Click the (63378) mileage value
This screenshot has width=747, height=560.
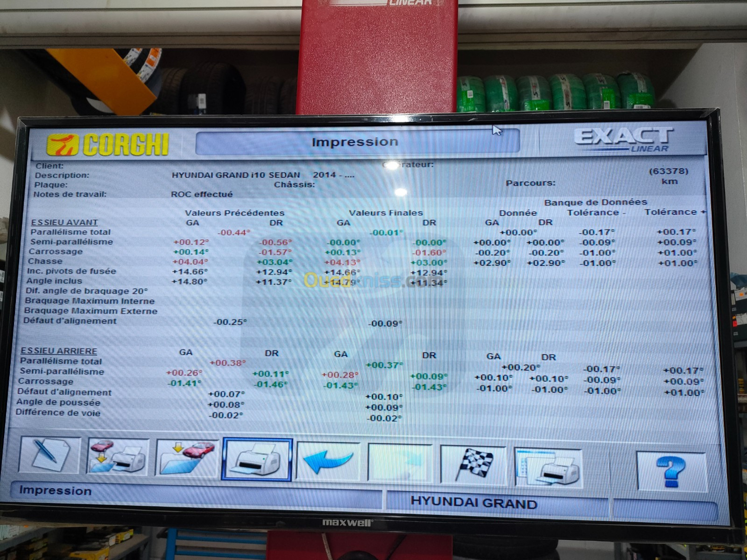(x=669, y=171)
